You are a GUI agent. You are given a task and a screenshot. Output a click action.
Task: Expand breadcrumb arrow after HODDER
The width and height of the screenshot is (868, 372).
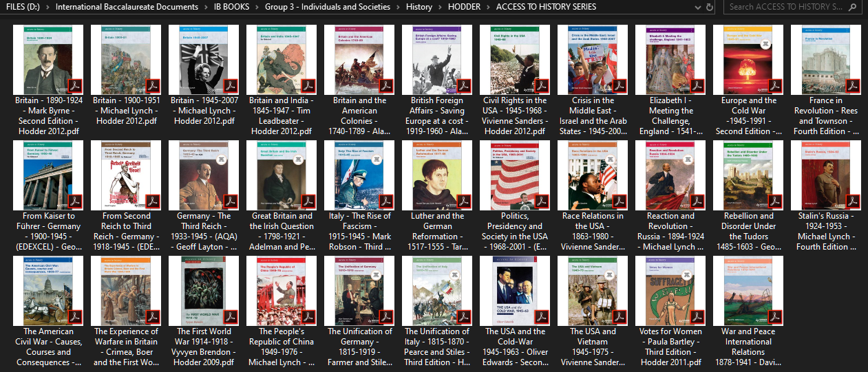tap(489, 7)
